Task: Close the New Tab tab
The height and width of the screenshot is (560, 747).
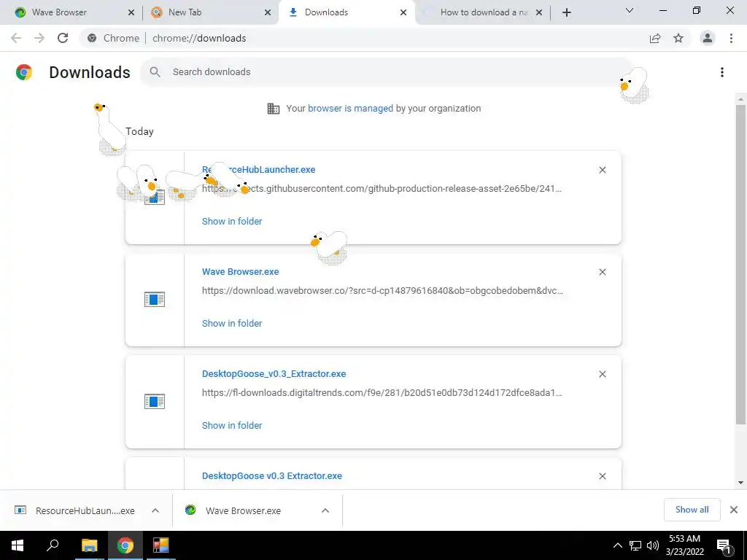Action: 268,12
